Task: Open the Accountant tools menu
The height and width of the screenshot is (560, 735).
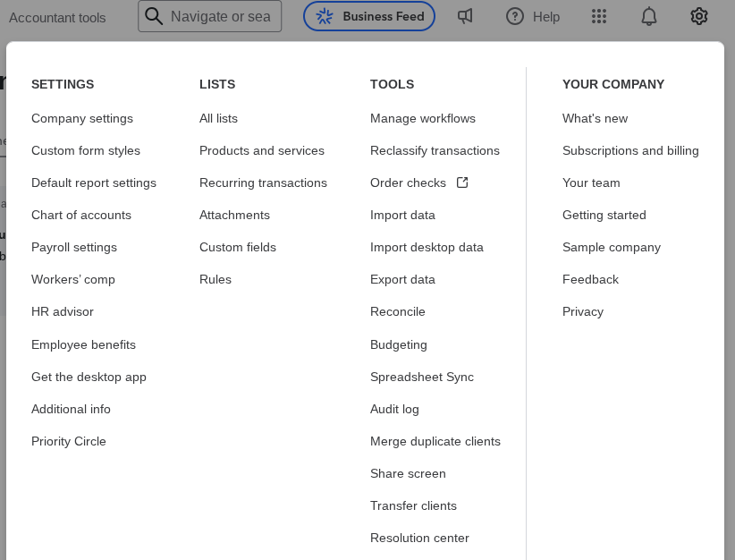Action: coord(57,16)
